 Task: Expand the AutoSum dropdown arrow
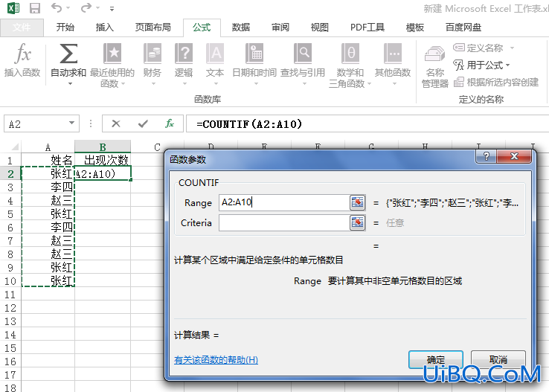tap(70, 84)
